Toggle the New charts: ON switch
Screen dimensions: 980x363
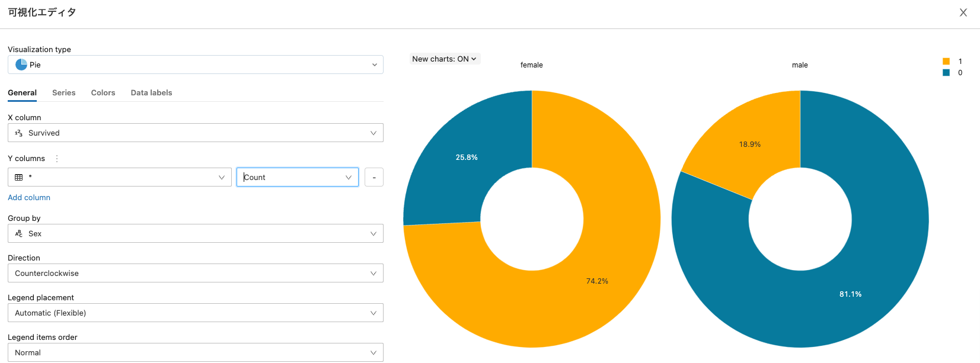point(445,59)
